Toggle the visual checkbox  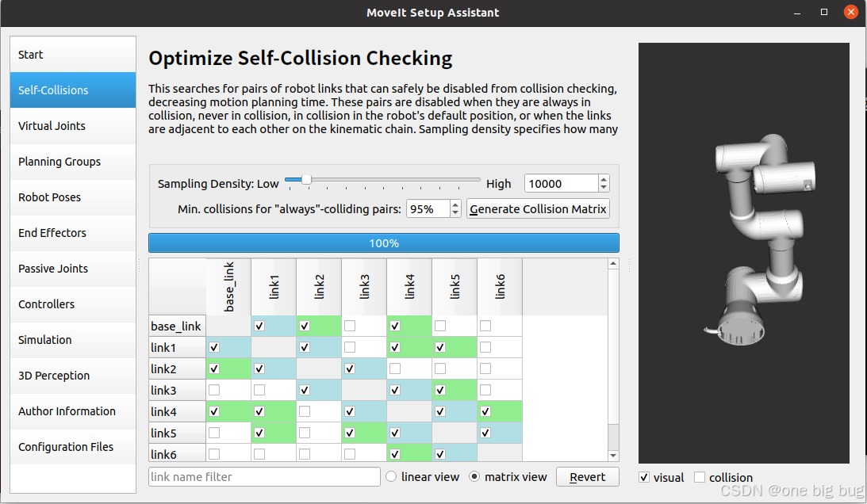[644, 477]
